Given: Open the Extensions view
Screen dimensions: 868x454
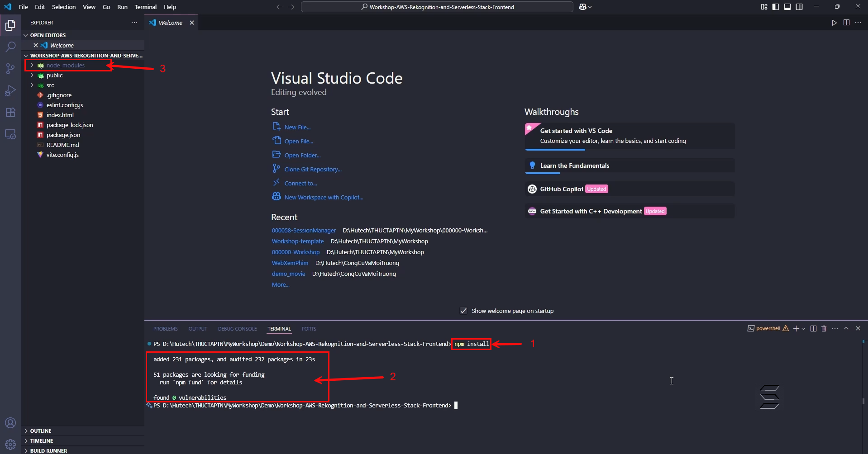Looking at the screenshot, I should [x=10, y=112].
